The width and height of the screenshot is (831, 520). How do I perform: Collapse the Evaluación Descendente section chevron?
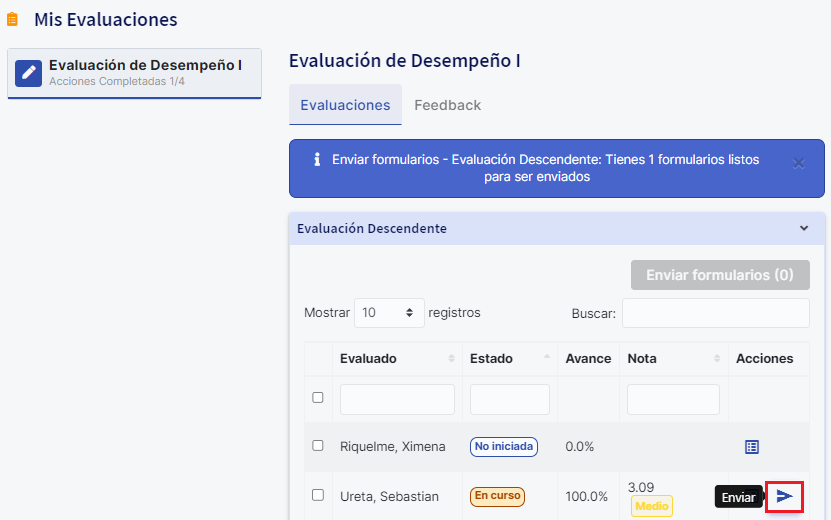pyautogui.click(x=804, y=228)
